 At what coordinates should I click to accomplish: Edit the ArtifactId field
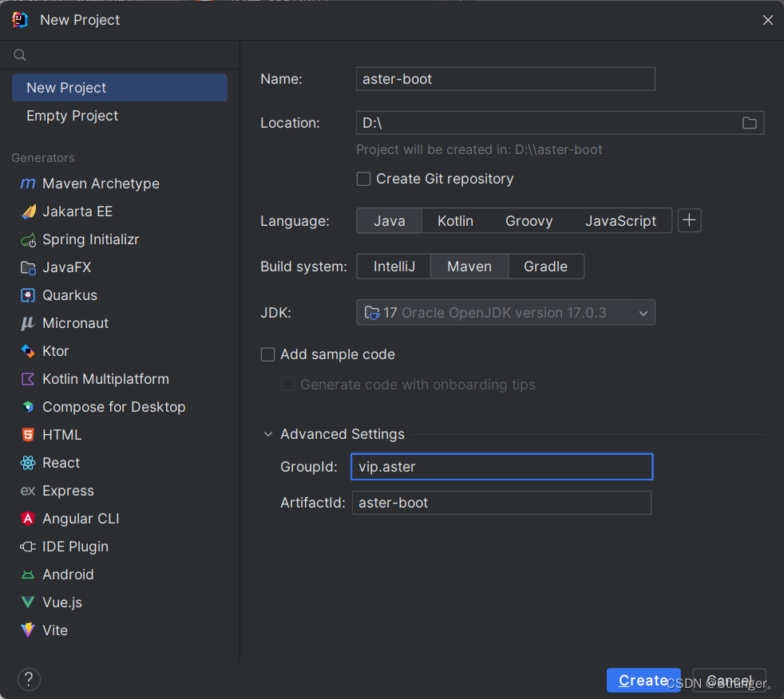click(x=501, y=503)
